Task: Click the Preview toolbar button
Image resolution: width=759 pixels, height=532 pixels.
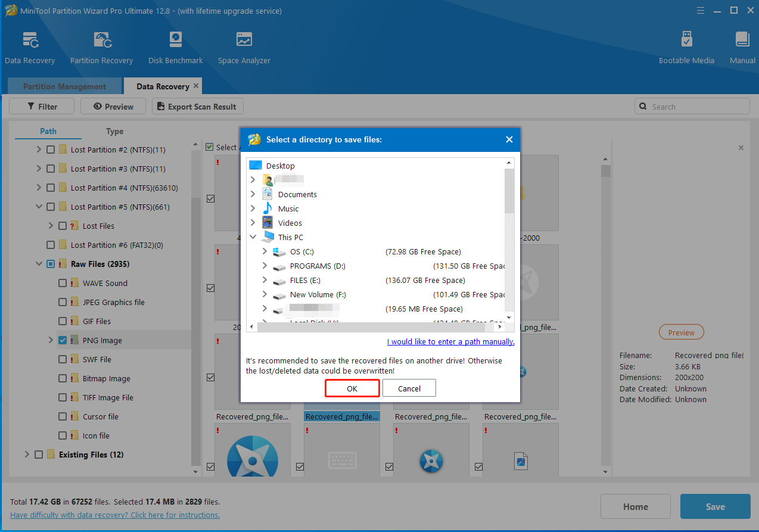Action: 113,107
